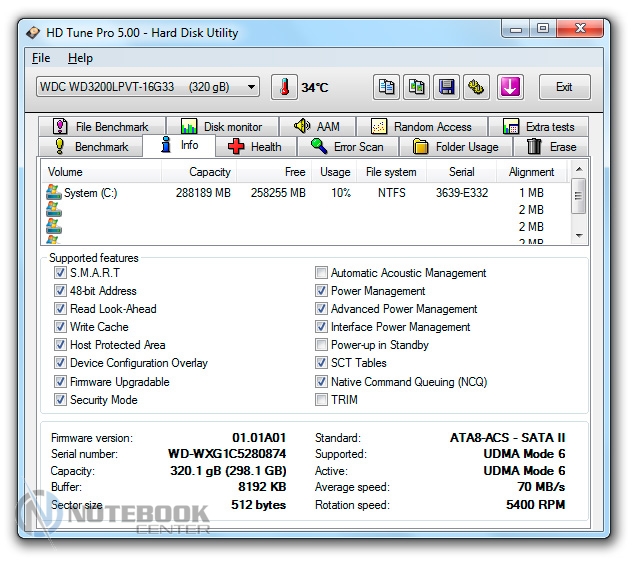Click the copy screenshot to clipboard icon

(418, 87)
